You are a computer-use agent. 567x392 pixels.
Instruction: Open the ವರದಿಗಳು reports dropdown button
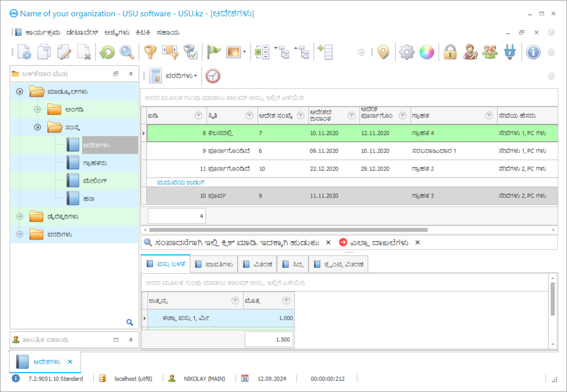[174, 76]
